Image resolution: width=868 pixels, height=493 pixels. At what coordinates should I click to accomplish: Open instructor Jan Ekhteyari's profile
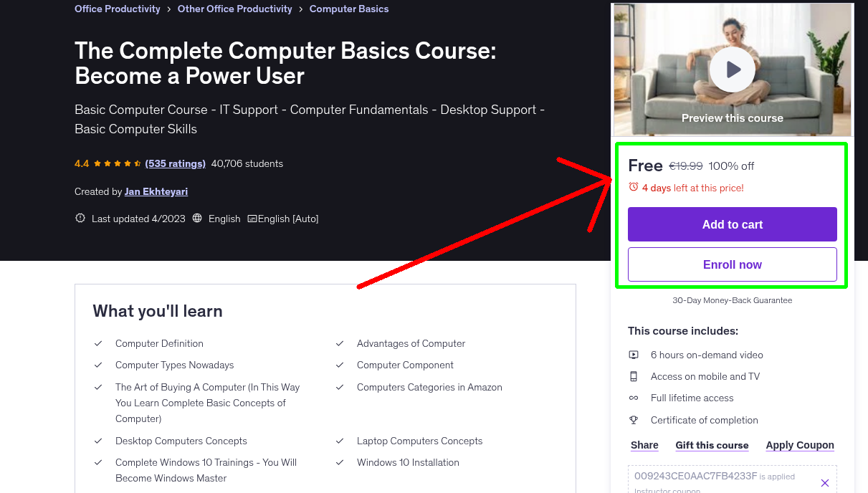tap(156, 191)
